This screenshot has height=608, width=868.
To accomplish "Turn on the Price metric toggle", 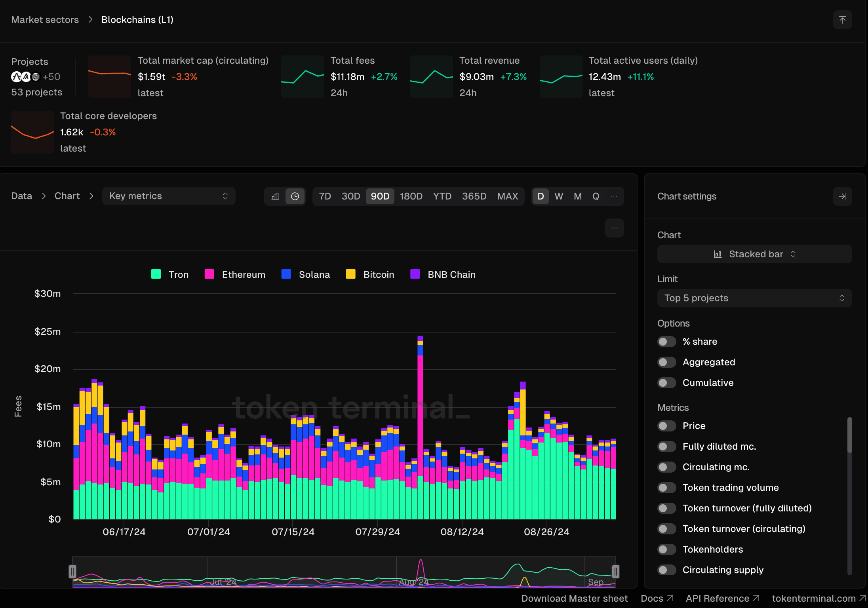I will point(667,426).
